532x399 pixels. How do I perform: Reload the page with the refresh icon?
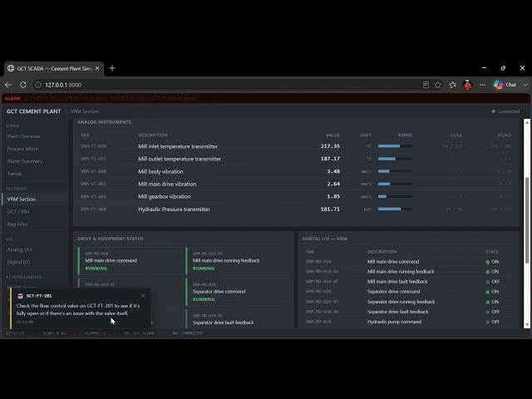[x=23, y=85]
